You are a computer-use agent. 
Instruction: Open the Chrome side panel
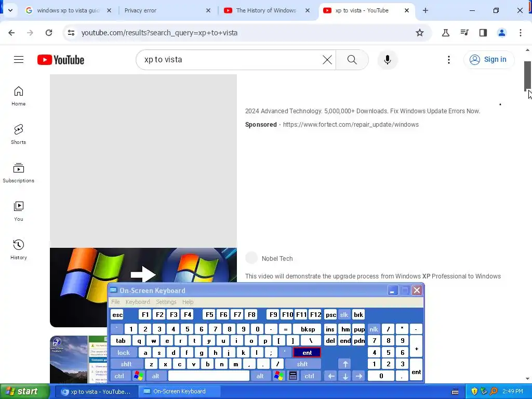point(483,33)
